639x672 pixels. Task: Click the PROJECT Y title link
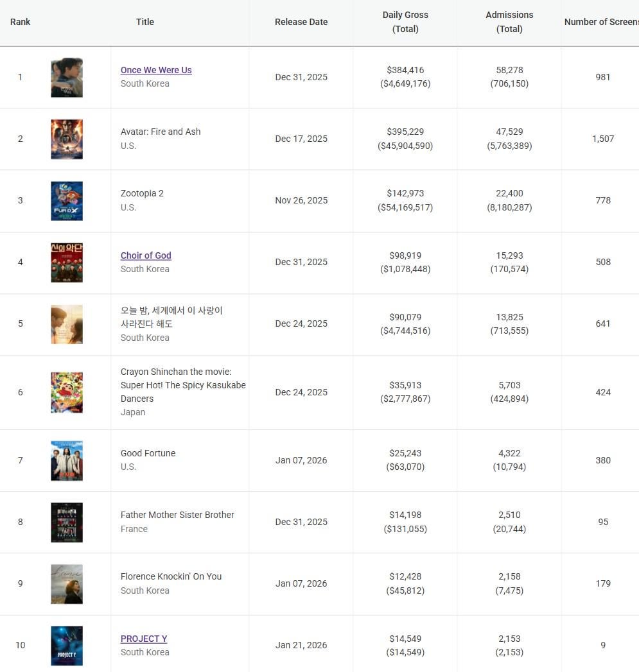(144, 639)
